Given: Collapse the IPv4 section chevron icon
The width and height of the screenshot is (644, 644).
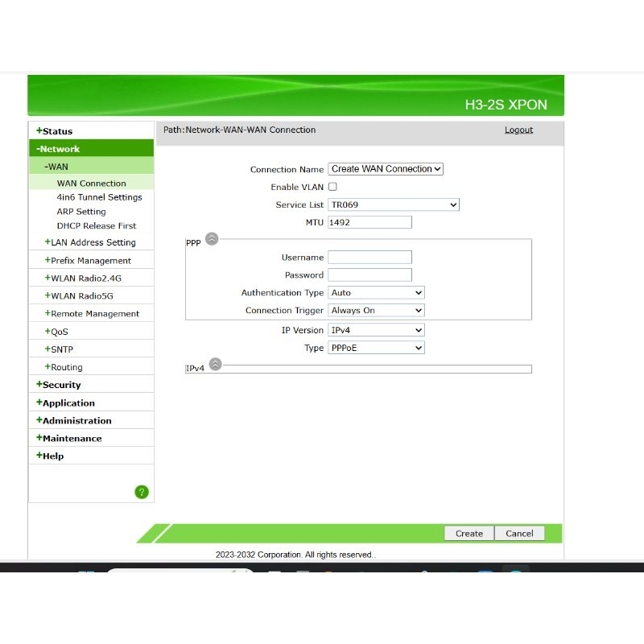Looking at the screenshot, I should coord(215,365).
